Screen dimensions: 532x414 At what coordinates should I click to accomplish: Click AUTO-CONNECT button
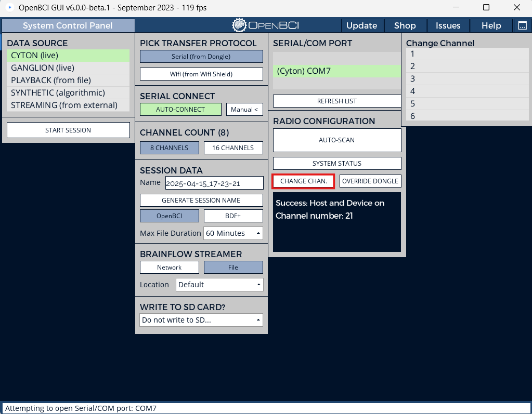(180, 110)
